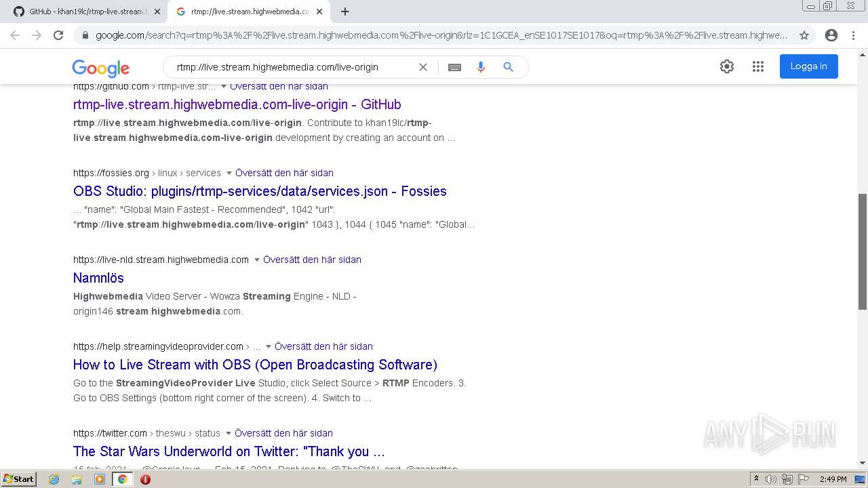Close the Google search tab
Viewport: 868px width, 488px height.
point(319,12)
